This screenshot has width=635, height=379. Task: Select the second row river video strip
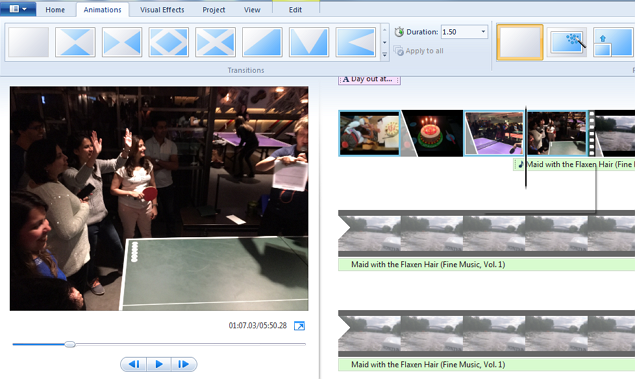pyautogui.click(x=486, y=234)
